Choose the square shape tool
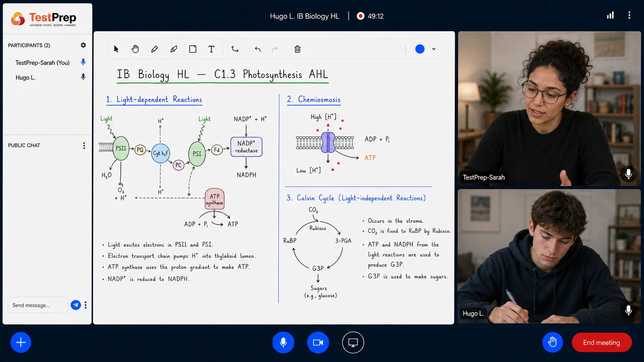The width and height of the screenshot is (644, 362). pyautogui.click(x=193, y=49)
